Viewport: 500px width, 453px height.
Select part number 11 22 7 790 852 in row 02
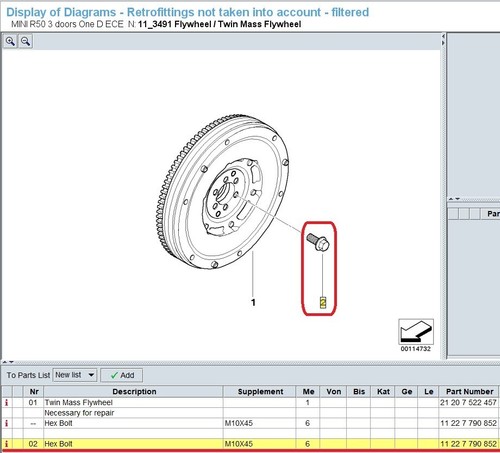point(468,444)
